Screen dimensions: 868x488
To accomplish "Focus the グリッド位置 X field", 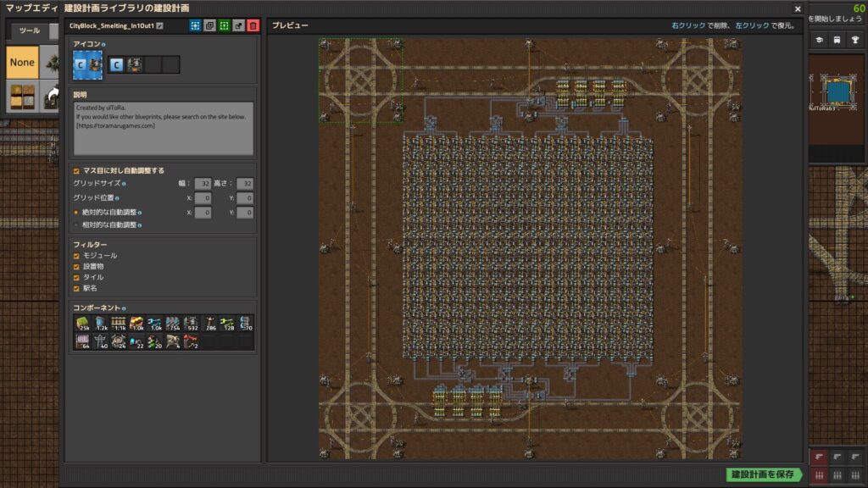I will pos(203,197).
